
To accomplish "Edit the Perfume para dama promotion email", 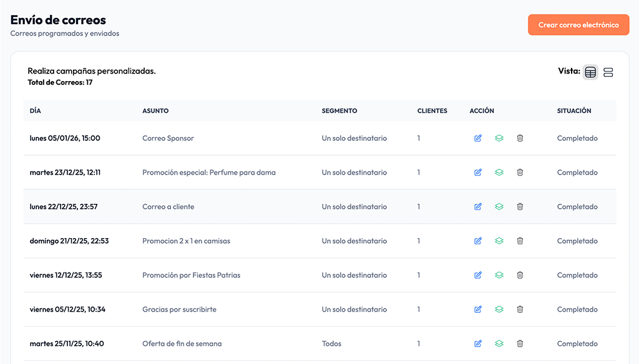I will pyautogui.click(x=478, y=173).
